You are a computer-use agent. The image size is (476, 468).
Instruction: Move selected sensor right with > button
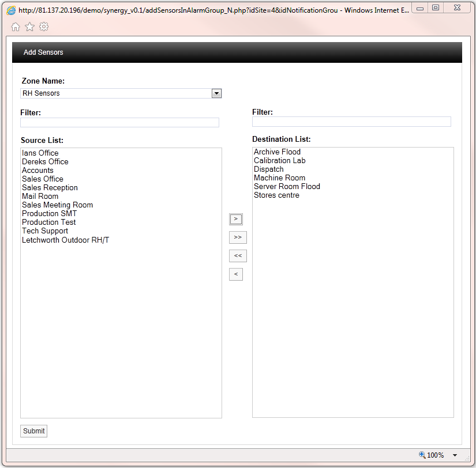pyautogui.click(x=235, y=219)
